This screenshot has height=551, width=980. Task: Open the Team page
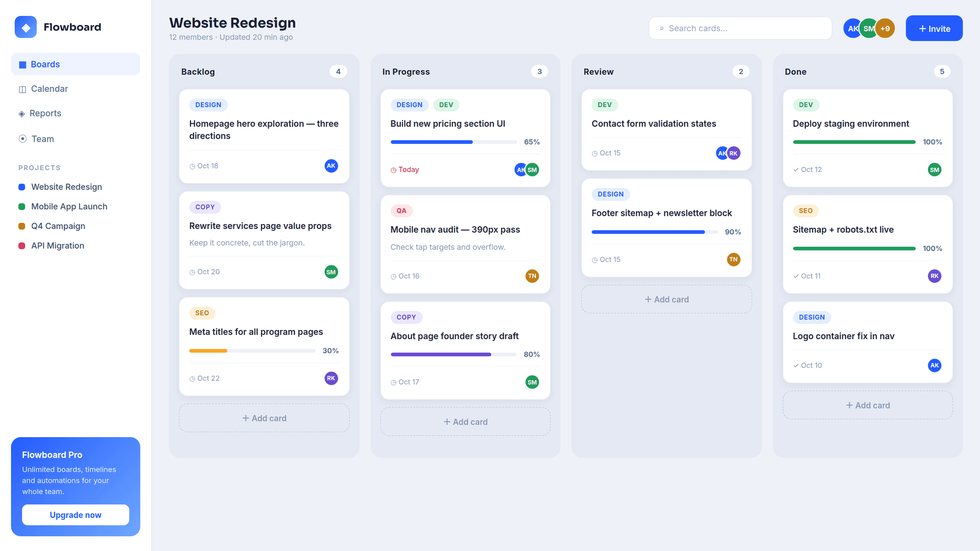[x=75, y=139]
